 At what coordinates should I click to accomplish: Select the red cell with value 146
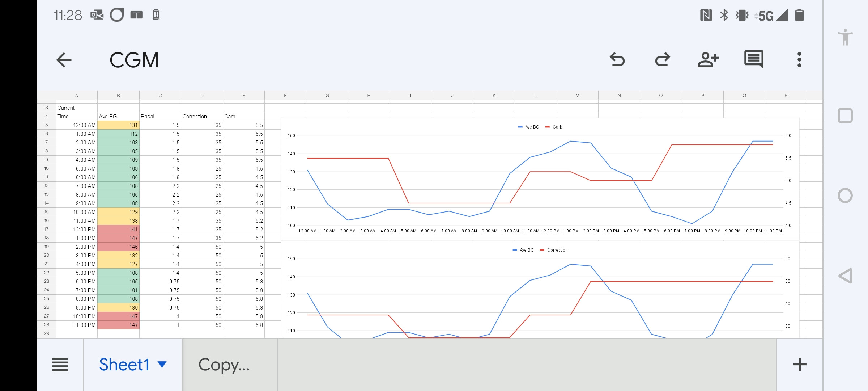[118, 247]
